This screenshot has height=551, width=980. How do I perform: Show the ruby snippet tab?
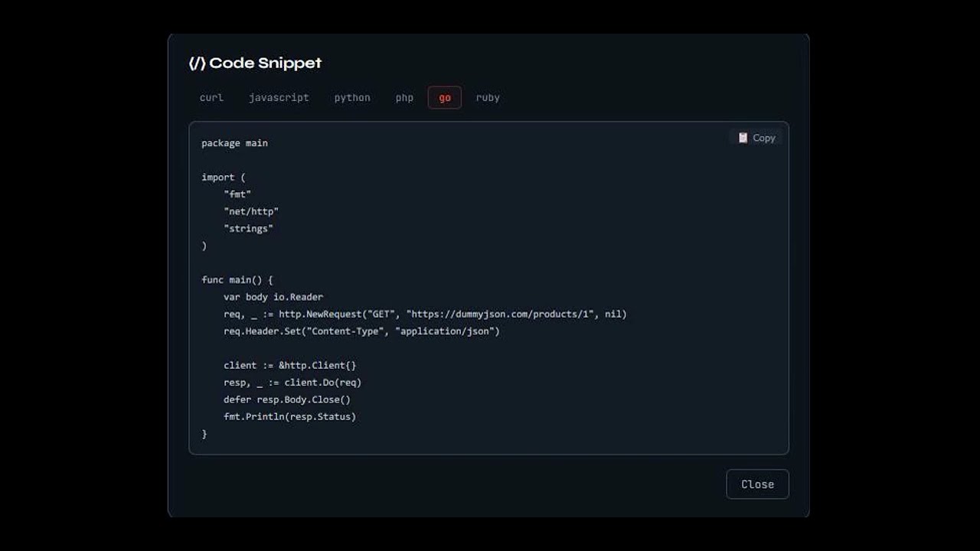(x=488, y=97)
